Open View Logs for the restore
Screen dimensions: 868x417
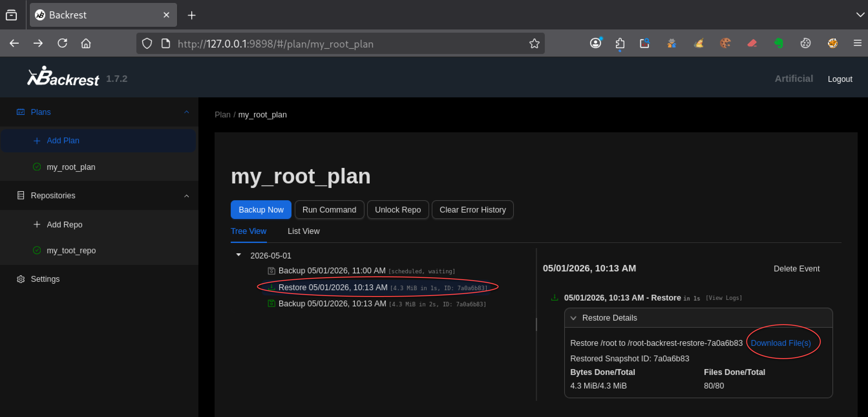724,298
